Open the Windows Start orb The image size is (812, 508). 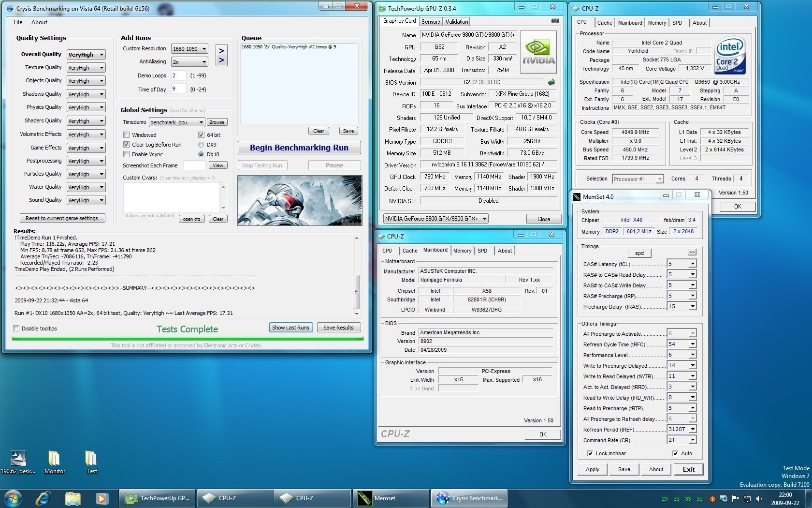(x=13, y=498)
